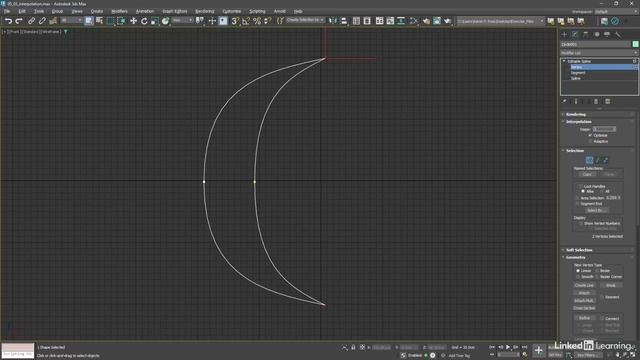The width and height of the screenshot is (640, 360).
Task: Choose Linear new vertex type
Action: (578, 271)
